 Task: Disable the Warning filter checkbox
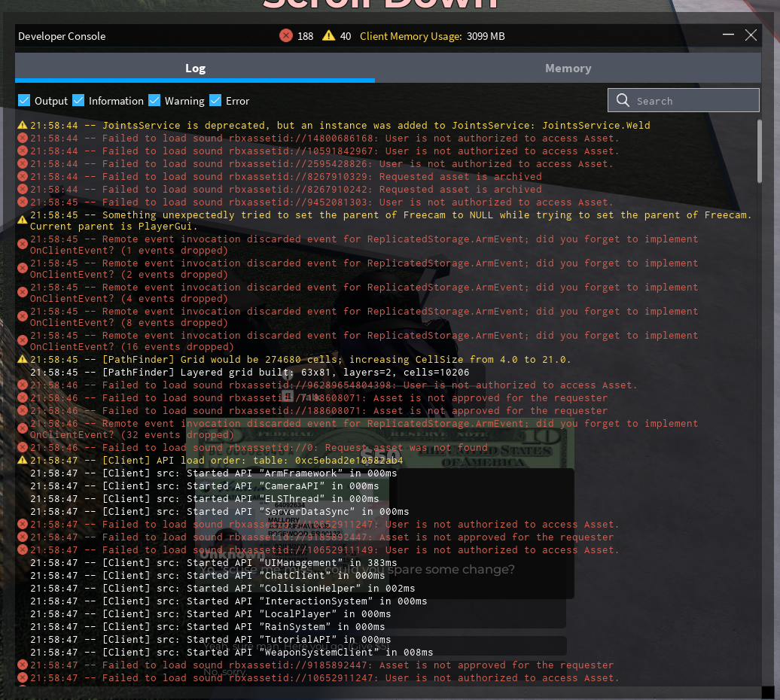point(154,100)
